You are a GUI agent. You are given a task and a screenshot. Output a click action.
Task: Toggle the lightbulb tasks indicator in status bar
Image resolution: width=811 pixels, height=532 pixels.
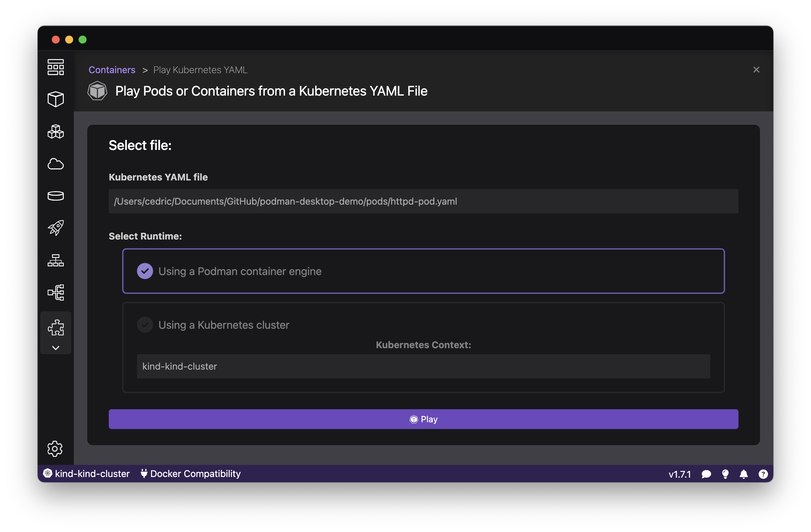click(725, 474)
